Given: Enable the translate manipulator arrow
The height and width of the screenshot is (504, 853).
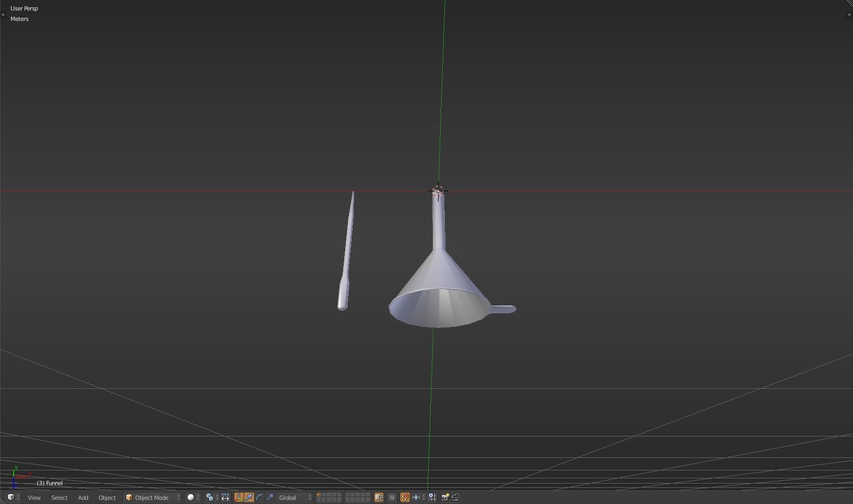Looking at the screenshot, I should [249, 497].
